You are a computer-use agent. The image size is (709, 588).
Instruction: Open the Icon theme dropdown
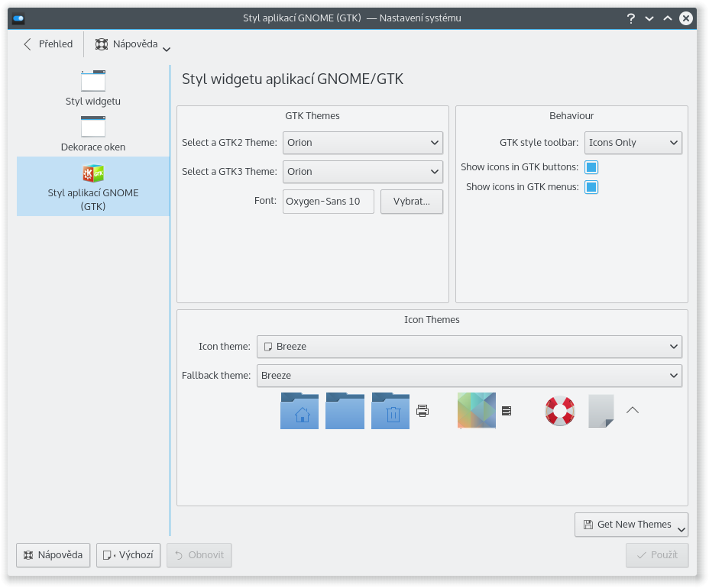(469, 347)
